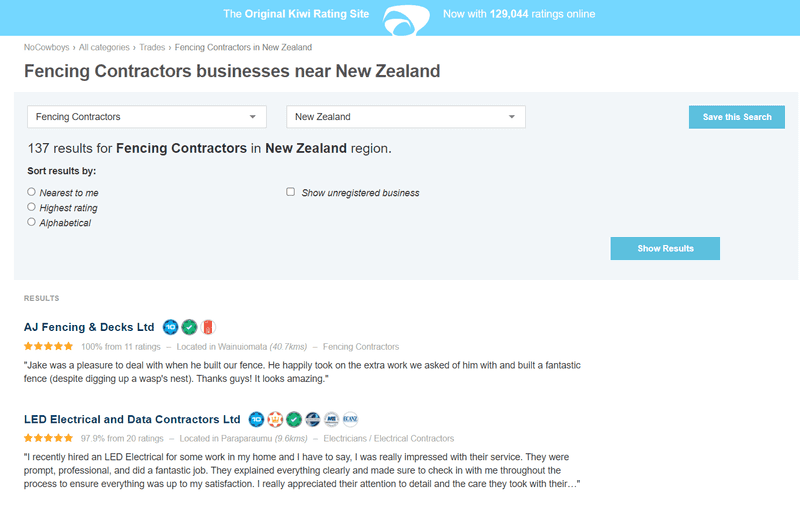800x510 pixels.
Task: Click AJ Fencing's green checkmark verified badge
Action: (x=189, y=327)
